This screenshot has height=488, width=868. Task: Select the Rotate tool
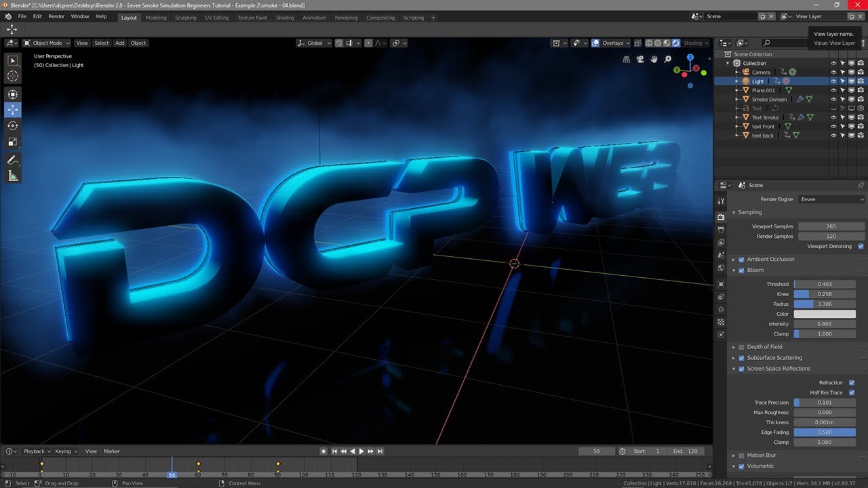point(13,125)
